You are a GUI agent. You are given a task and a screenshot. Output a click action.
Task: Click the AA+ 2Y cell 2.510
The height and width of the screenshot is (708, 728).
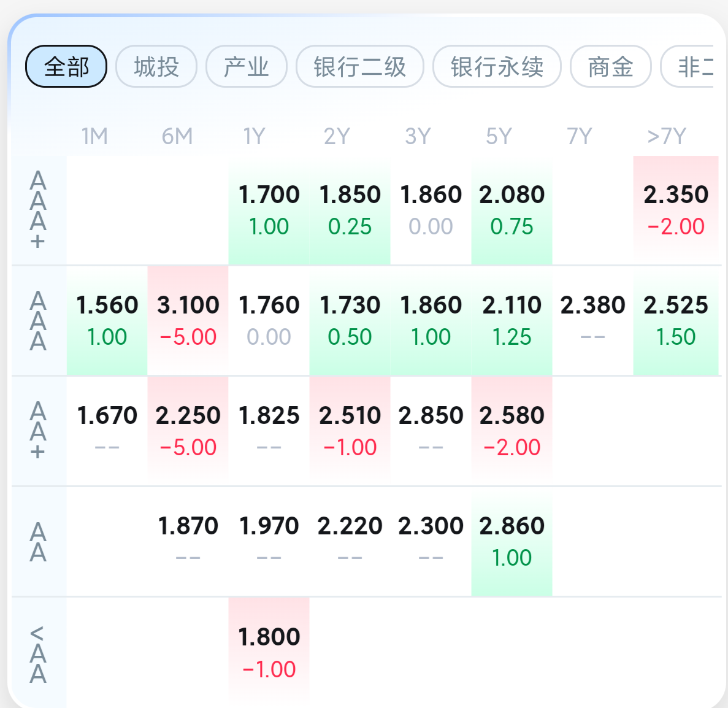coord(350,431)
